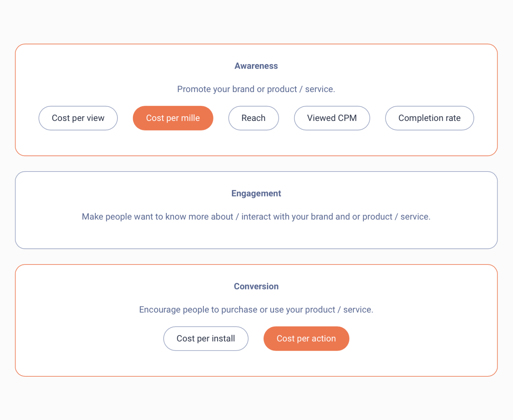
Task: Click the gap between Reach and Viewed CPM
Action: coord(286,118)
